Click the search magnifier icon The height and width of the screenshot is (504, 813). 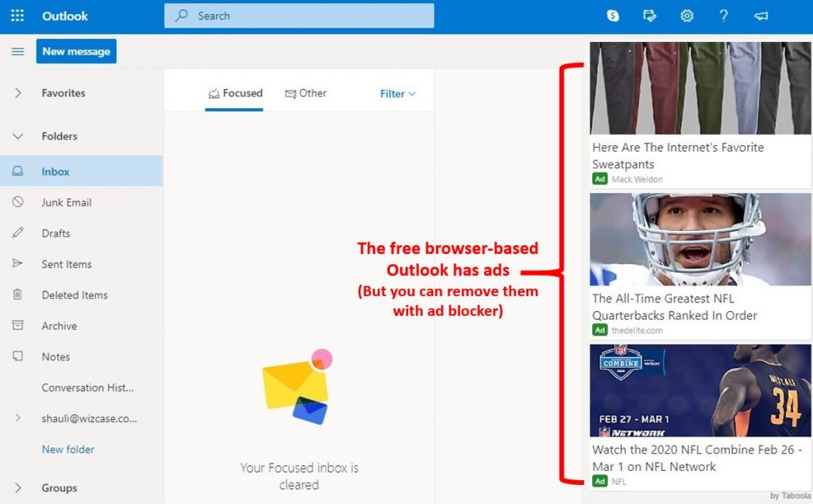point(182,16)
